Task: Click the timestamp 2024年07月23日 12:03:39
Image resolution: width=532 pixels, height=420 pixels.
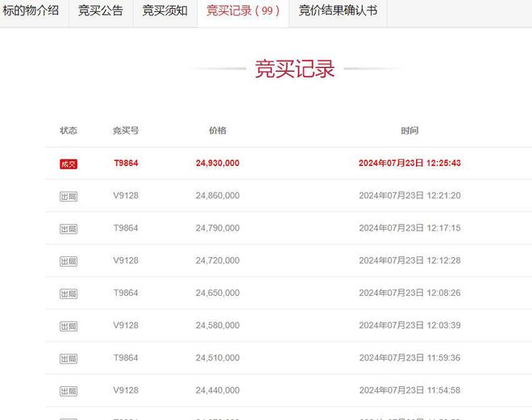Action: click(409, 326)
